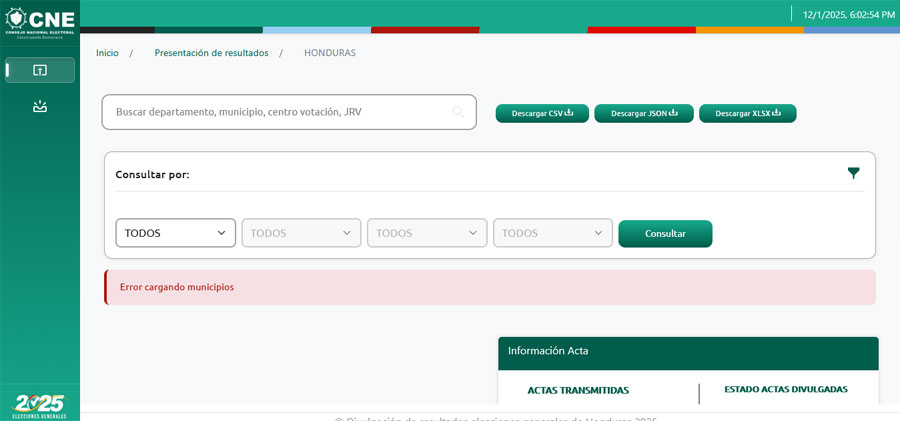
Task: Open the third TODOS dropdown
Action: (427, 233)
